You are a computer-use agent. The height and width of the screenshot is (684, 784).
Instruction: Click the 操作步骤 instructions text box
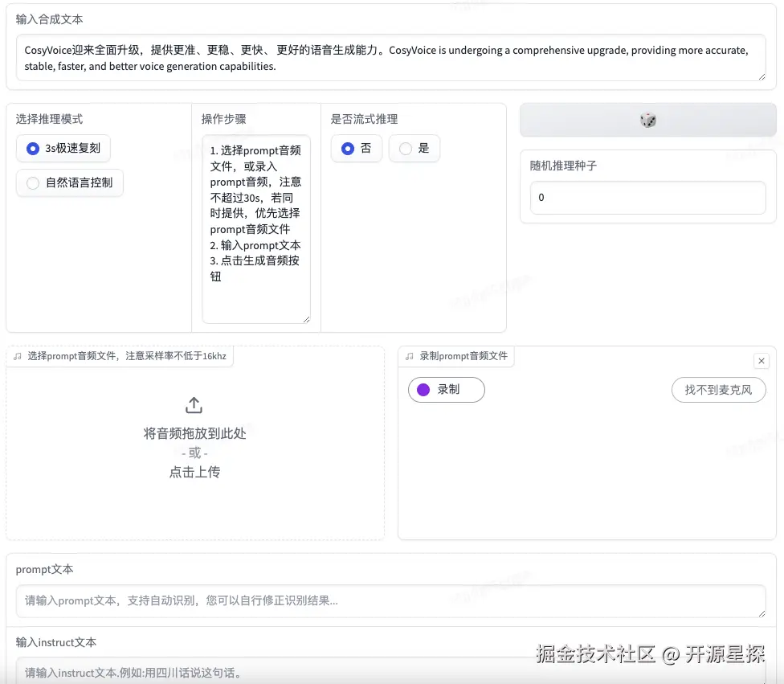tap(256, 229)
